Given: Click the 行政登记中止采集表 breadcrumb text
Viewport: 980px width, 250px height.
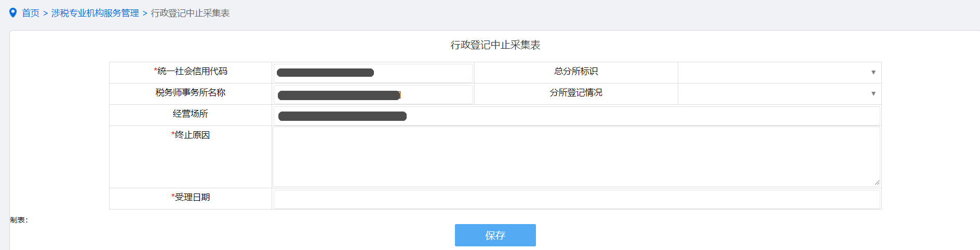Looking at the screenshot, I should (x=190, y=13).
